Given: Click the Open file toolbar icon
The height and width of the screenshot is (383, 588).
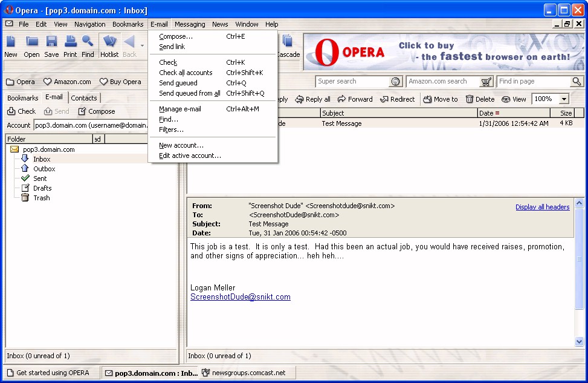Looking at the screenshot, I should (31, 46).
